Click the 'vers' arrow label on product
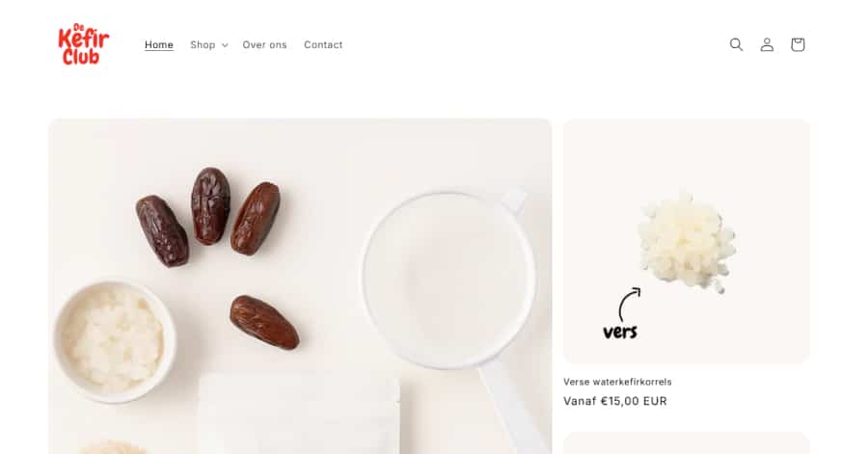 click(x=621, y=313)
